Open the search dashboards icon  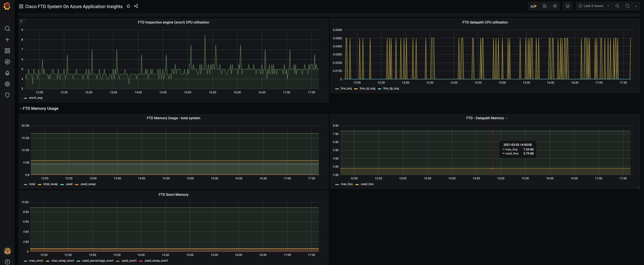(7, 29)
